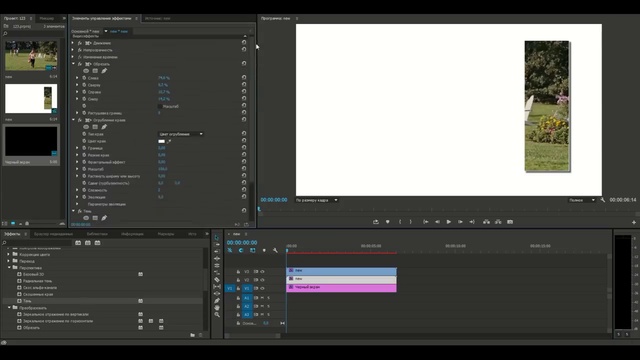Switch to the Информация tab
The image size is (640, 360).
click(132, 234)
